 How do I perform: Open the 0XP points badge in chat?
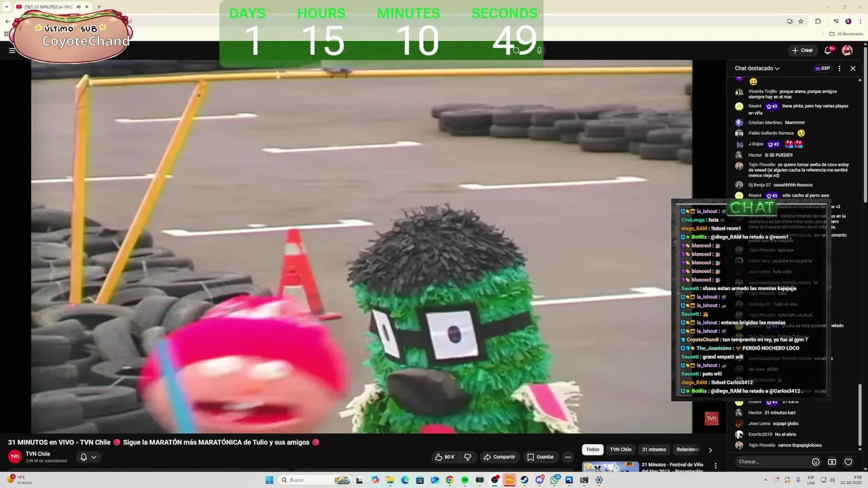(823, 68)
